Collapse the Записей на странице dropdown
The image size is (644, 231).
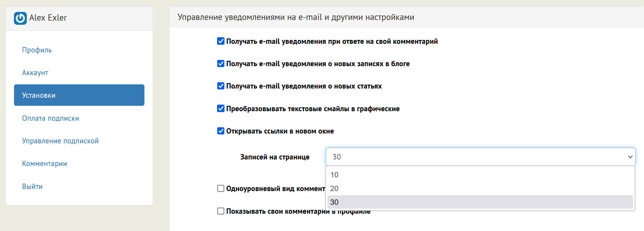(x=480, y=157)
